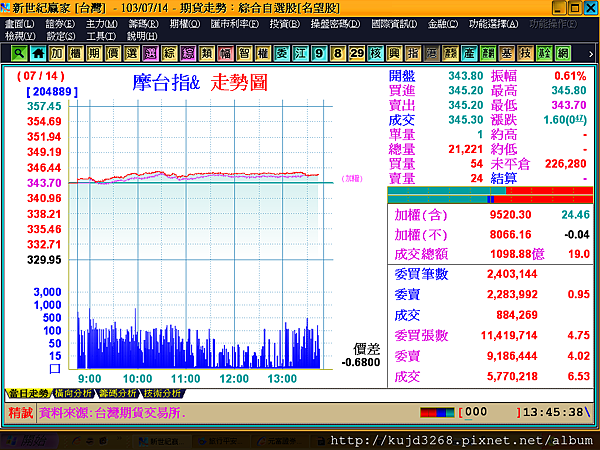Open the 期權(O) menu

click(x=185, y=24)
